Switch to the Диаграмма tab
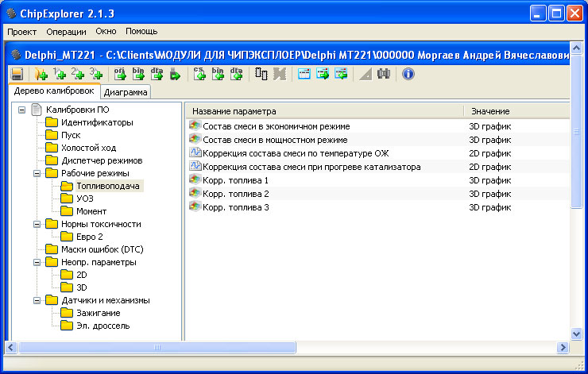The image size is (588, 374). (126, 92)
